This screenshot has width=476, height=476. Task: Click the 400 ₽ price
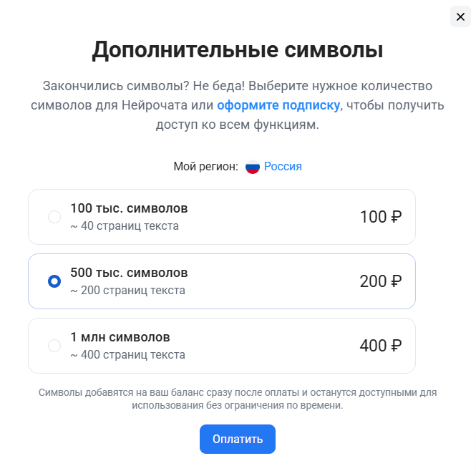pyautogui.click(x=380, y=346)
